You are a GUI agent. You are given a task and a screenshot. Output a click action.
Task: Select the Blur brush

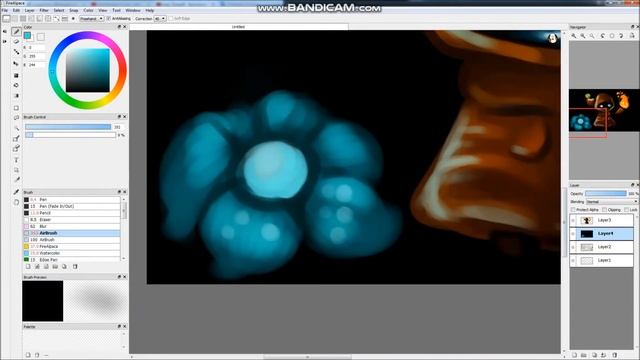[72, 227]
